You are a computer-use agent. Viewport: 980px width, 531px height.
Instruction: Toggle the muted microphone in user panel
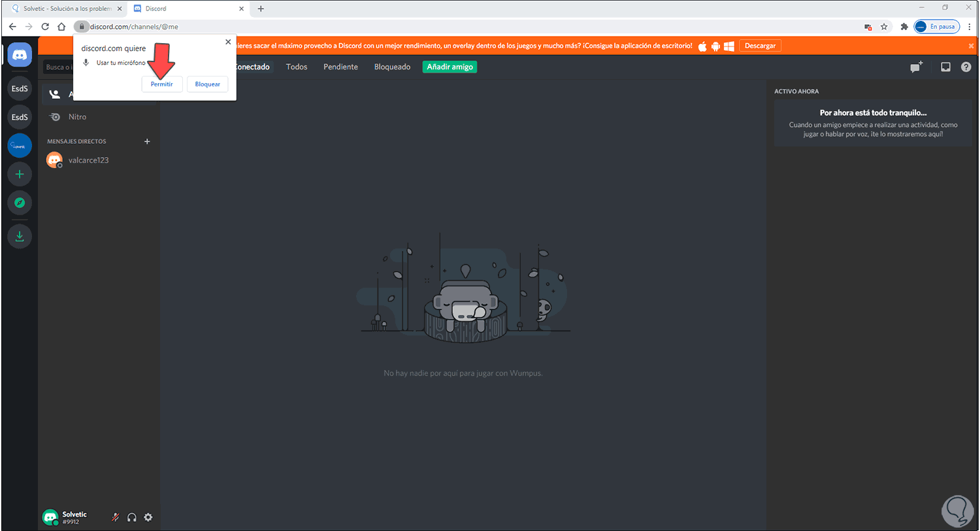pyautogui.click(x=115, y=517)
